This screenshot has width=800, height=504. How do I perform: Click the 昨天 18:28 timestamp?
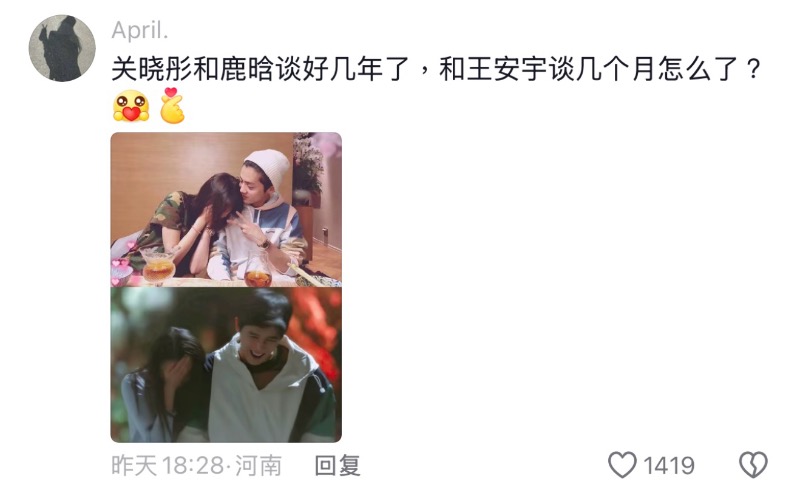pyautogui.click(x=167, y=465)
